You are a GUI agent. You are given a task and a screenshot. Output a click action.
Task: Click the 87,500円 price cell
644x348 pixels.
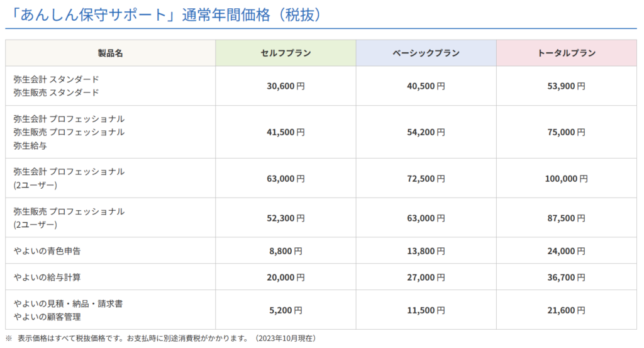pos(567,218)
